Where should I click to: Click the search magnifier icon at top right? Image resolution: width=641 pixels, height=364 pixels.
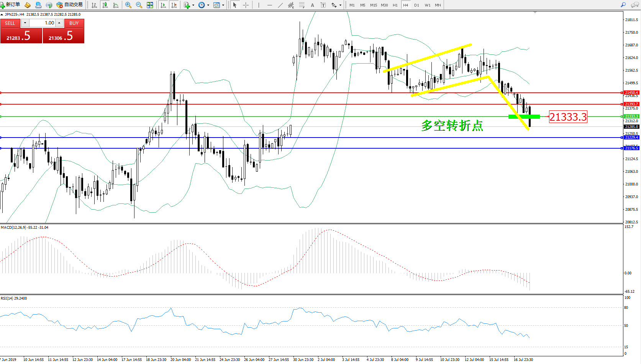pos(623,5)
